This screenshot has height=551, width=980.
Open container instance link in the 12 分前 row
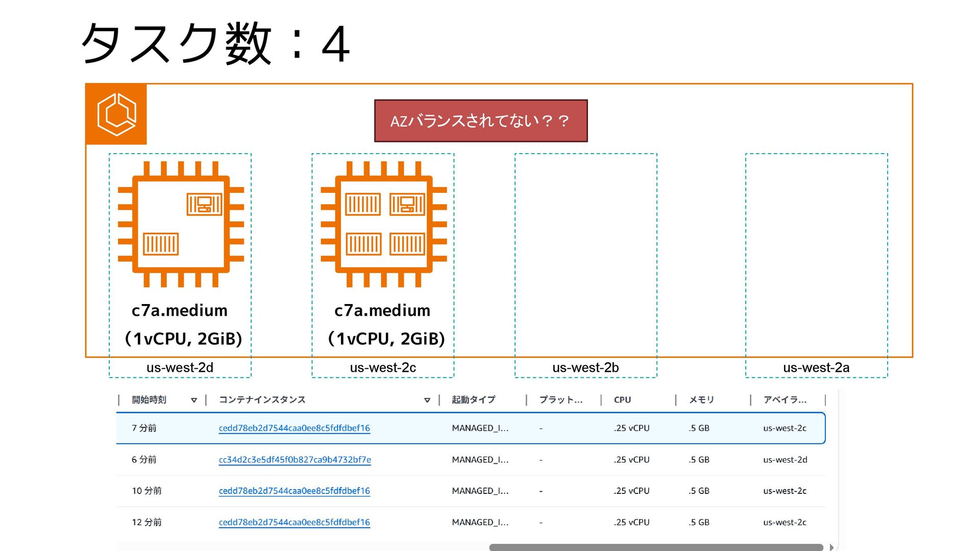(294, 522)
